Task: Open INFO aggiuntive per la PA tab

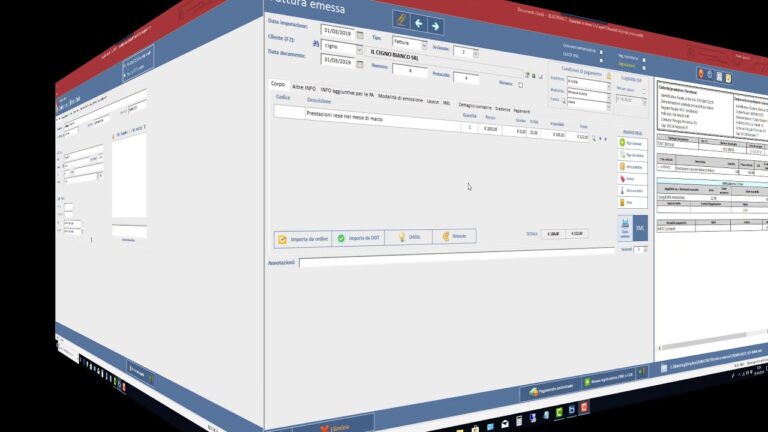Action: tap(347, 93)
